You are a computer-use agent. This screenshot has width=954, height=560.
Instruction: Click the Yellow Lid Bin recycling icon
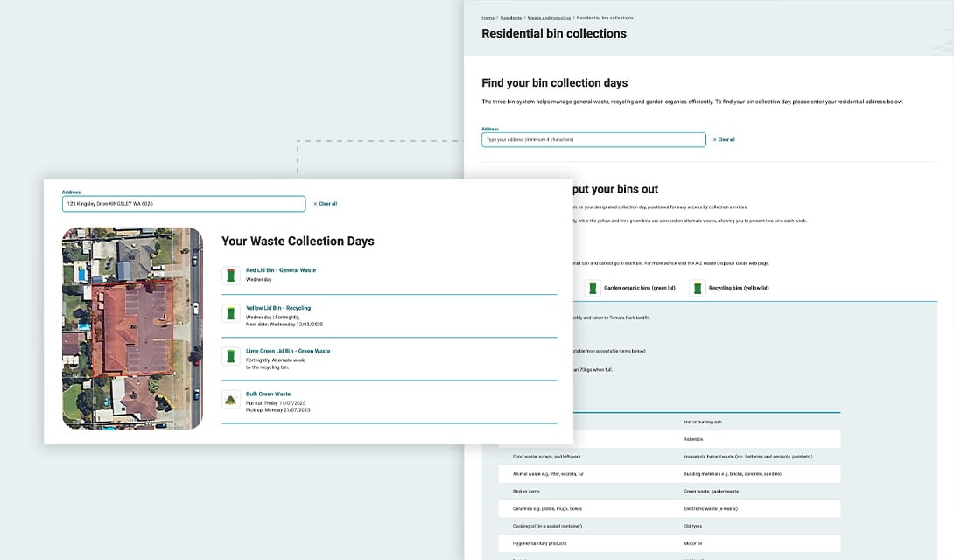(230, 313)
